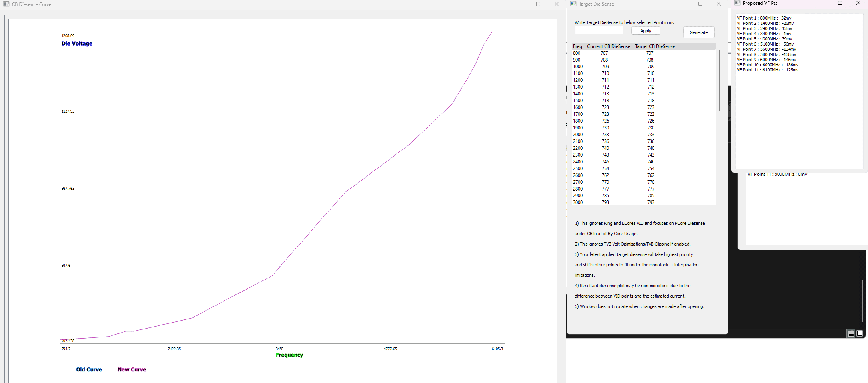Select the 1000 frequency row
Image resolution: width=868 pixels, height=383 pixels.
[644, 67]
